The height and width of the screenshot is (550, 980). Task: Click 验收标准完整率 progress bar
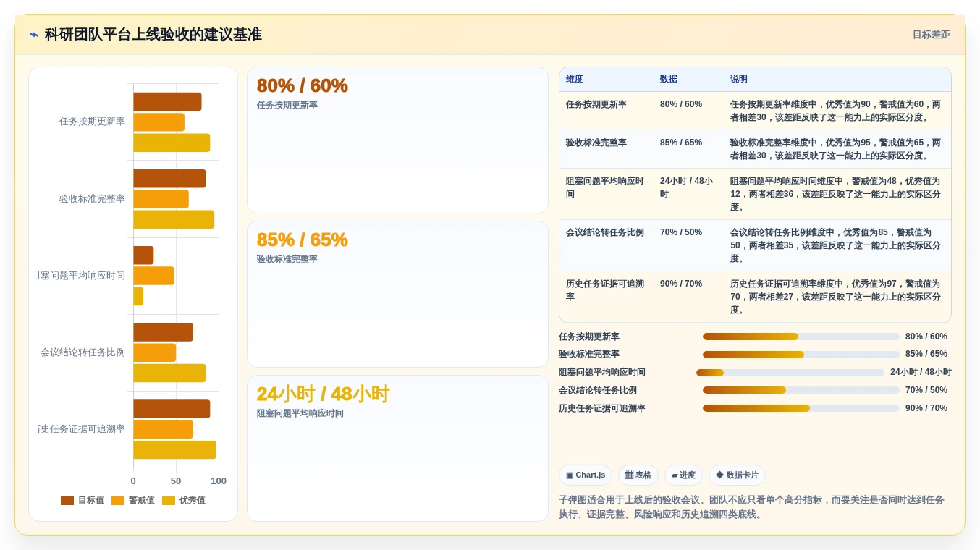(x=801, y=355)
